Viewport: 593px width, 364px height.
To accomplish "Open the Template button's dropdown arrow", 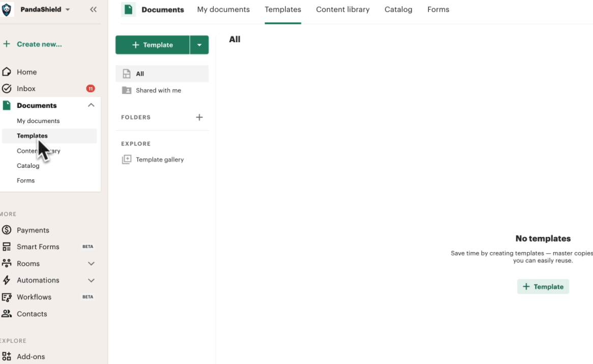I will (x=199, y=45).
